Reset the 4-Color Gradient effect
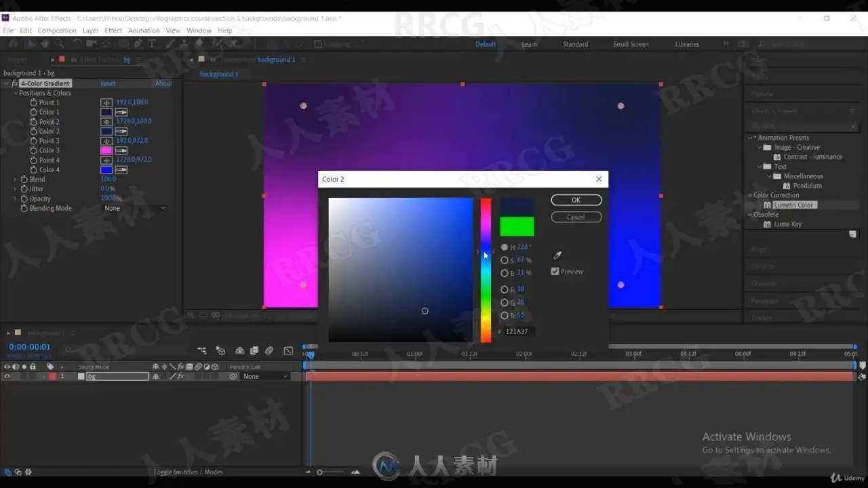Screen dimensions: 868x488 point(108,83)
